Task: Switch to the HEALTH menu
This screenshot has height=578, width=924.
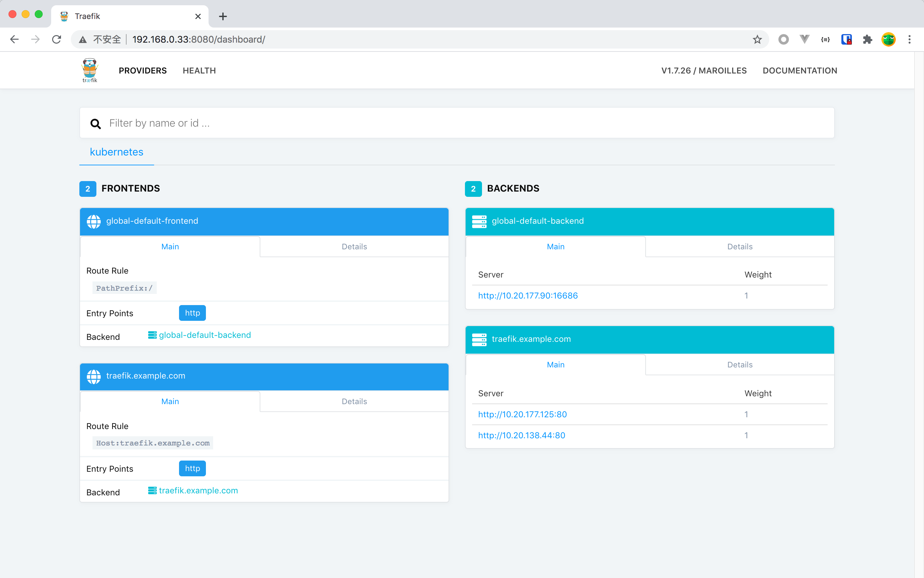Action: click(199, 71)
